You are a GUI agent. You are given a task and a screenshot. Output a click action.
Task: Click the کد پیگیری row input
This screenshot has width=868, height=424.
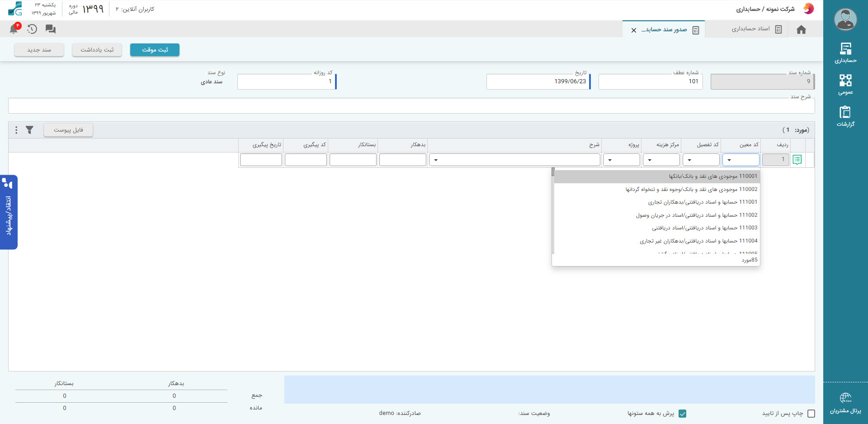306,160
